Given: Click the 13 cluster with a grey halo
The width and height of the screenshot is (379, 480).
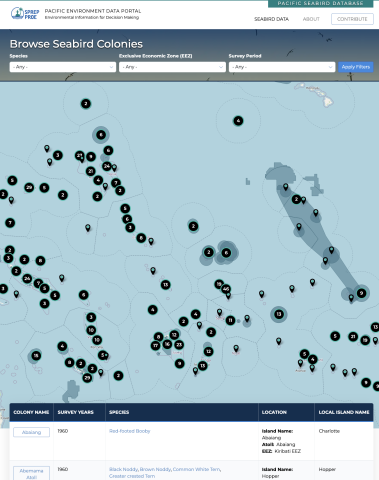Looking at the screenshot, I should (x=279, y=314).
